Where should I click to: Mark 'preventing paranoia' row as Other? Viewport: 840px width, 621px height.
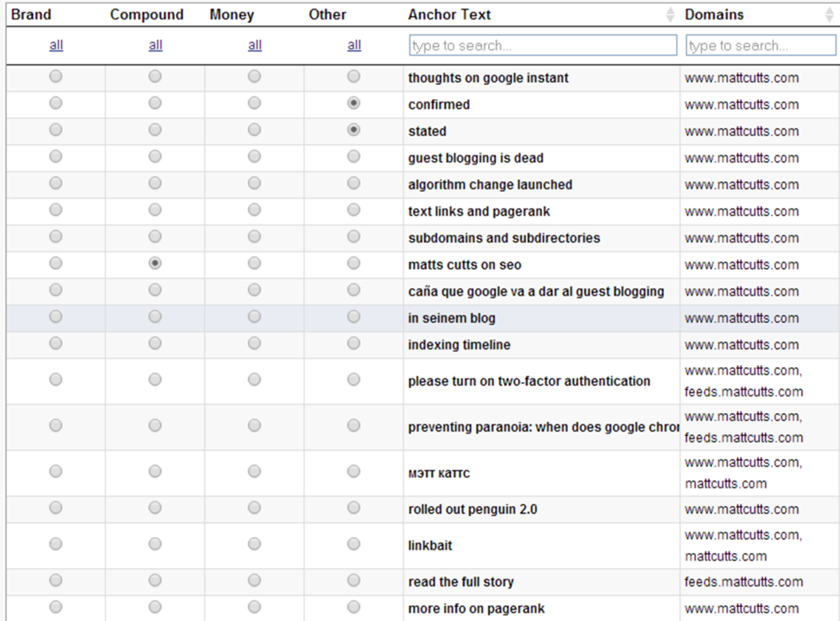(x=354, y=426)
